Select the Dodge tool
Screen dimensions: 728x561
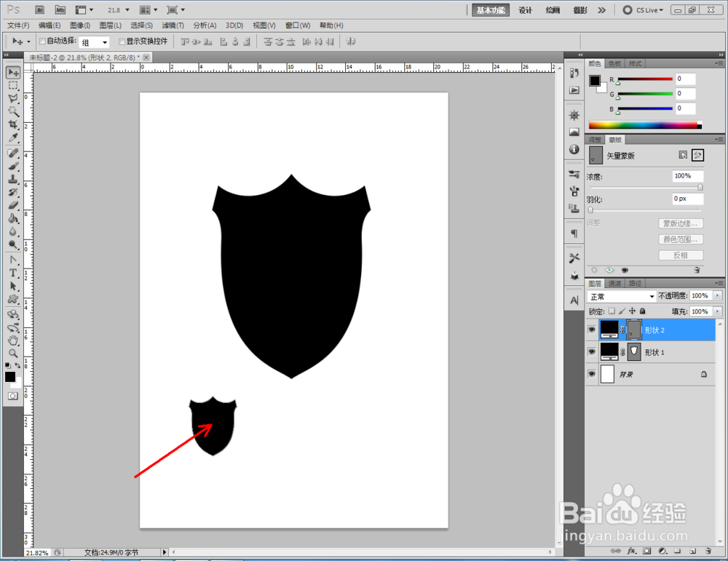click(x=13, y=244)
